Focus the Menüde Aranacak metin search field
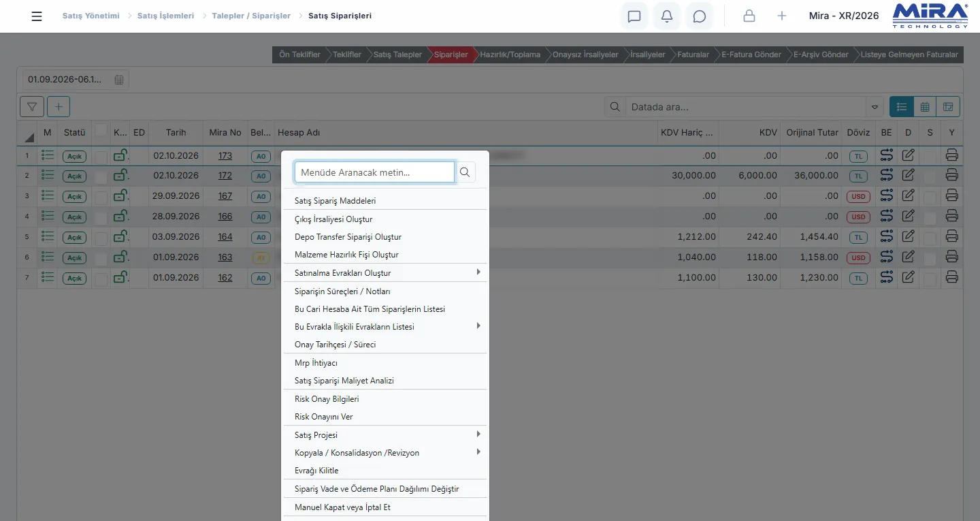This screenshot has height=521, width=980. [x=374, y=172]
